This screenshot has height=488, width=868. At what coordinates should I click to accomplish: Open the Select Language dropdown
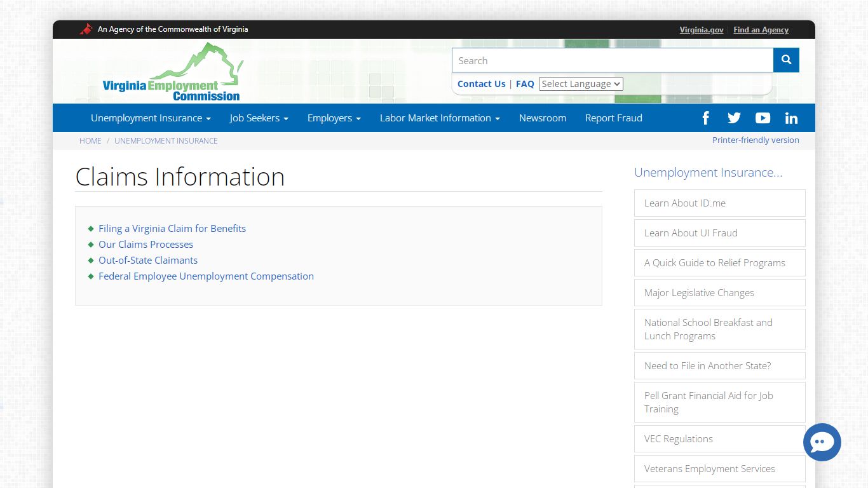pos(581,84)
